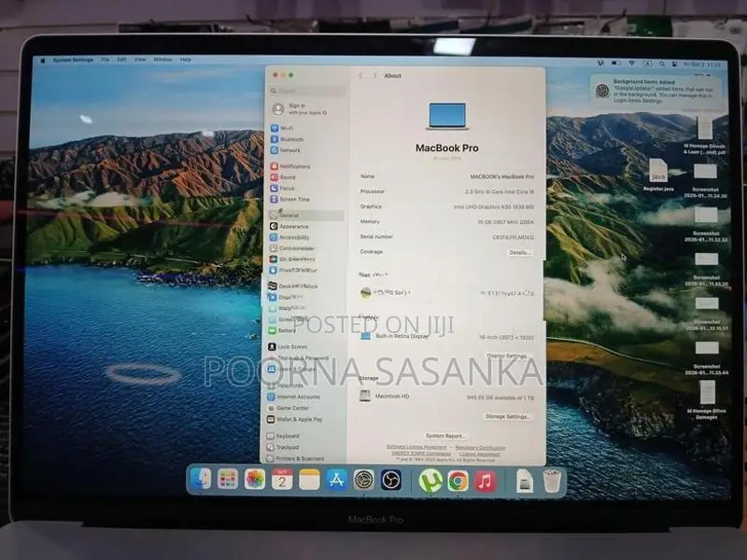This screenshot has width=747, height=560.
Task: Open the File menu
Action: (x=105, y=60)
